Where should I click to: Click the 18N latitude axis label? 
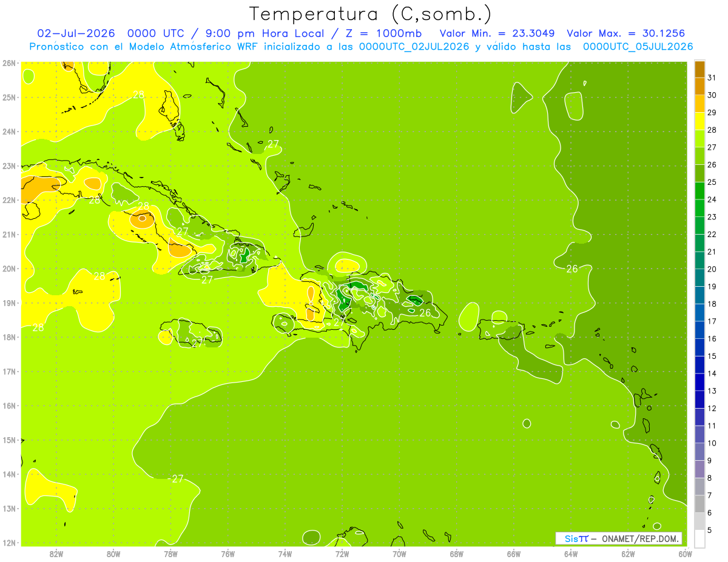click(8, 337)
